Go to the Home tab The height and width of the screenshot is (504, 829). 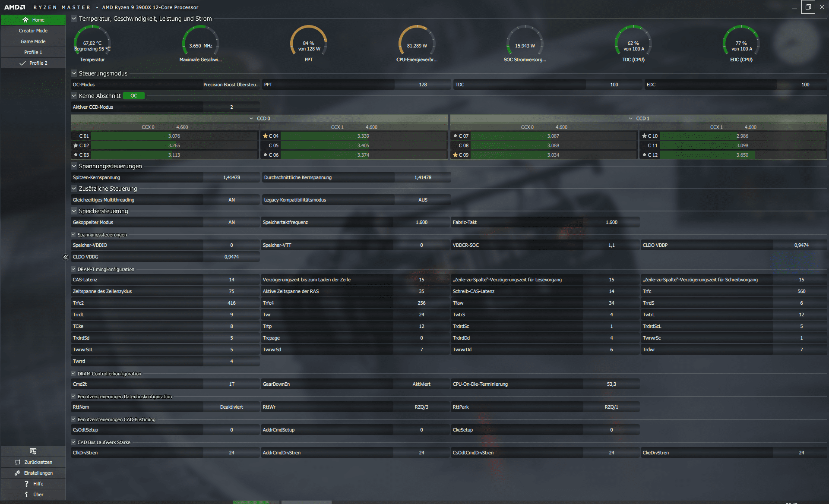(x=33, y=20)
